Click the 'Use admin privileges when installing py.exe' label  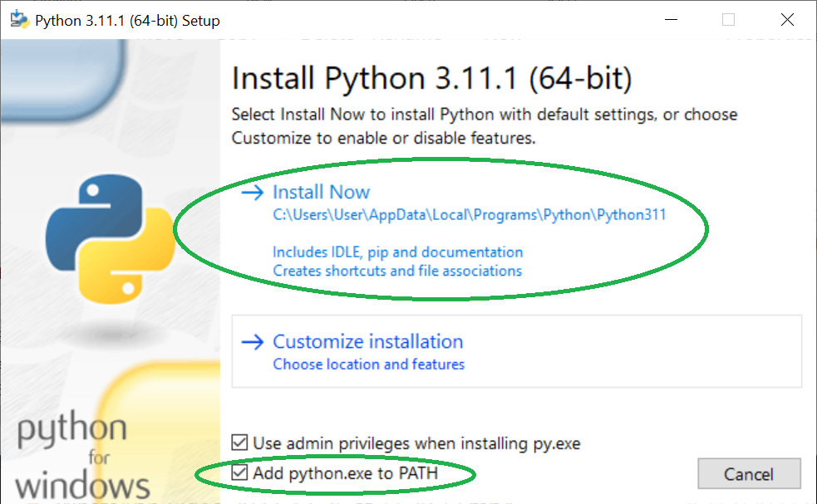coord(416,443)
